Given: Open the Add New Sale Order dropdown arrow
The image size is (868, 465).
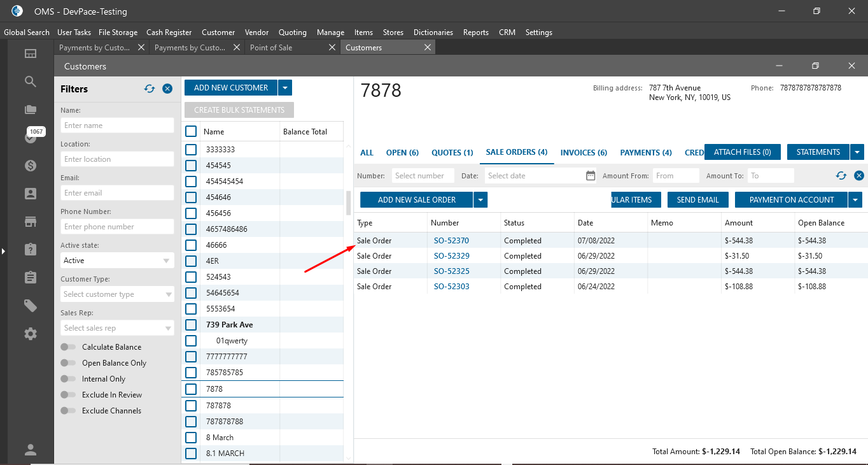Looking at the screenshot, I should [481, 200].
